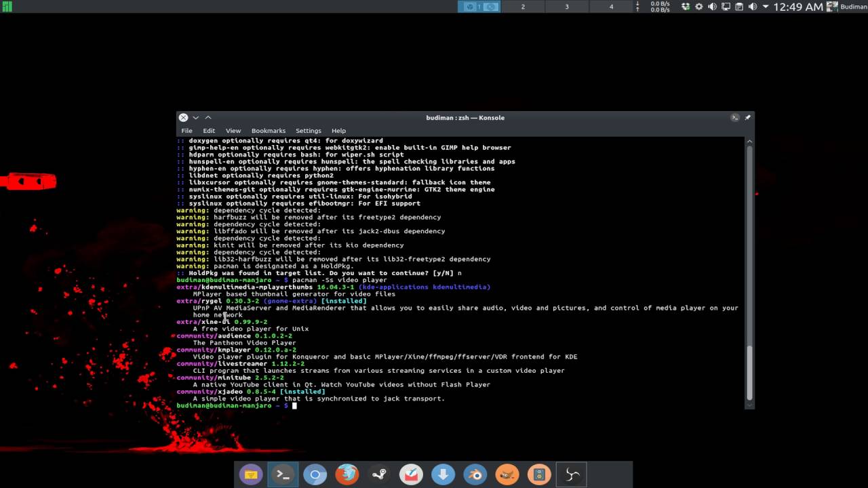
Task: Click 'syslinux optionally requires efibootmgr' line
Action: click(298, 203)
